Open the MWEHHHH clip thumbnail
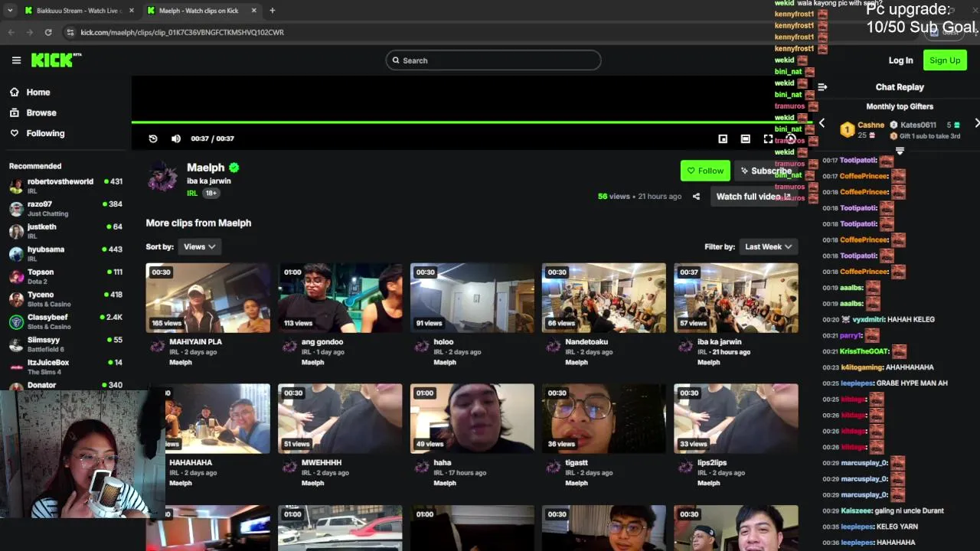Image resolution: width=980 pixels, height=551 pixels. pyautogui.click(x=340, y=419)
